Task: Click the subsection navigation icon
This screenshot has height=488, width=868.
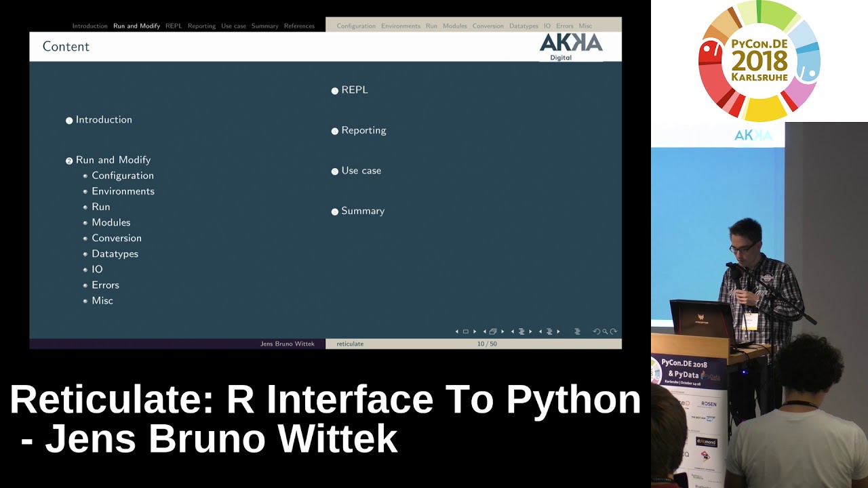Action: (521, 331)
